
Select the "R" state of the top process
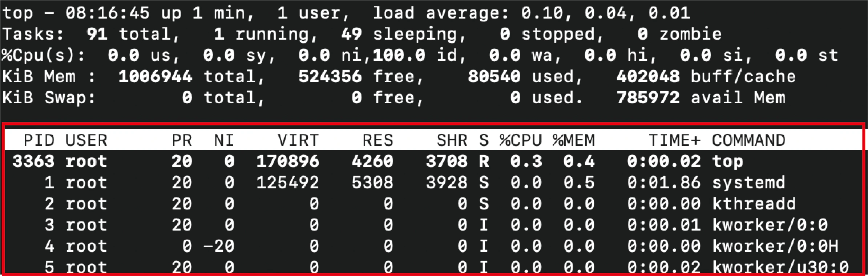484,161
